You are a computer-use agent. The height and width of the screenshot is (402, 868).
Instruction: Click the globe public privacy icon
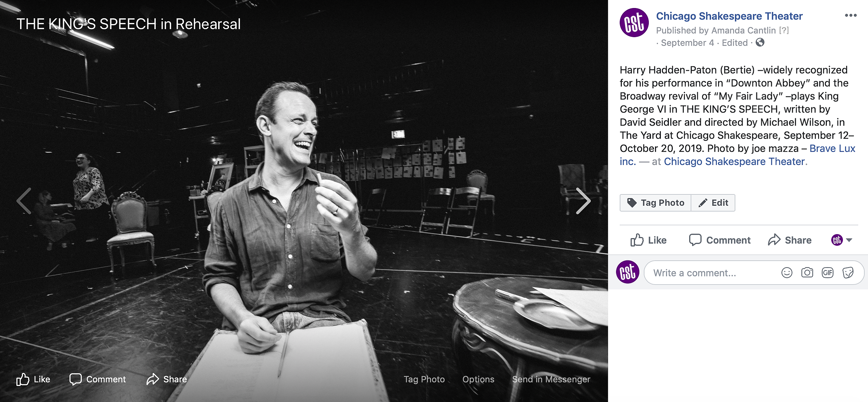[760, 43]
